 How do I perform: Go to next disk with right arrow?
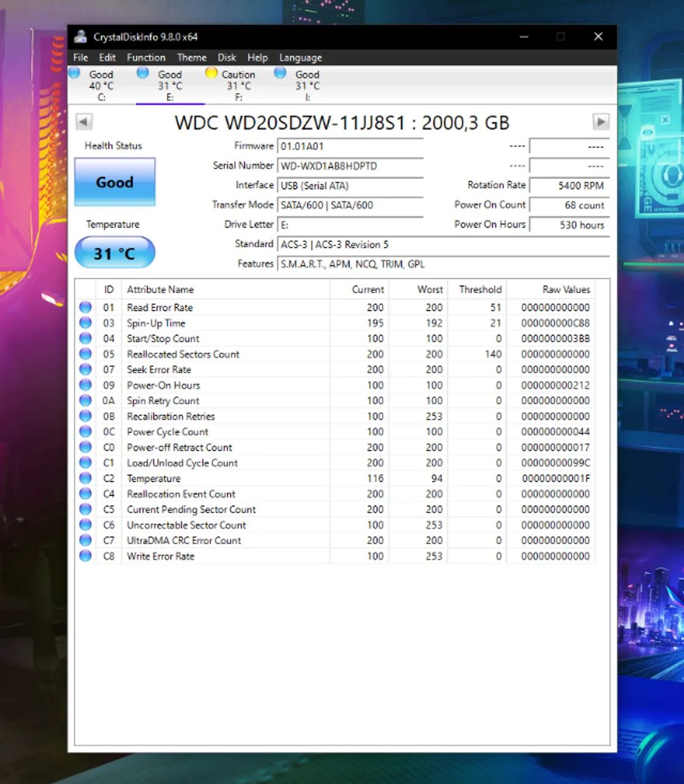point(601,121)
